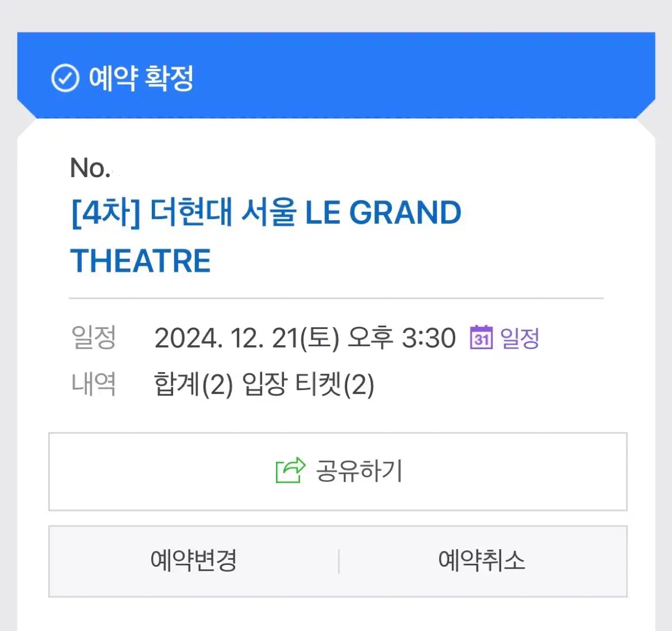This screenshot has width=672, height=631.
Task: Select the 2024. 12. 21(토) date text
Action: point(247,338)
